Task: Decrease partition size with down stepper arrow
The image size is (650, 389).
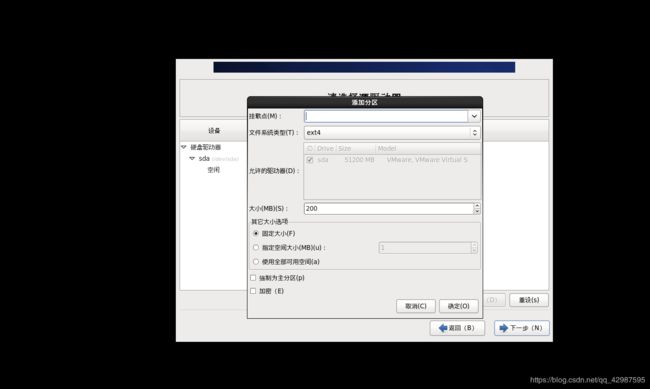Action: coord(477,212)
